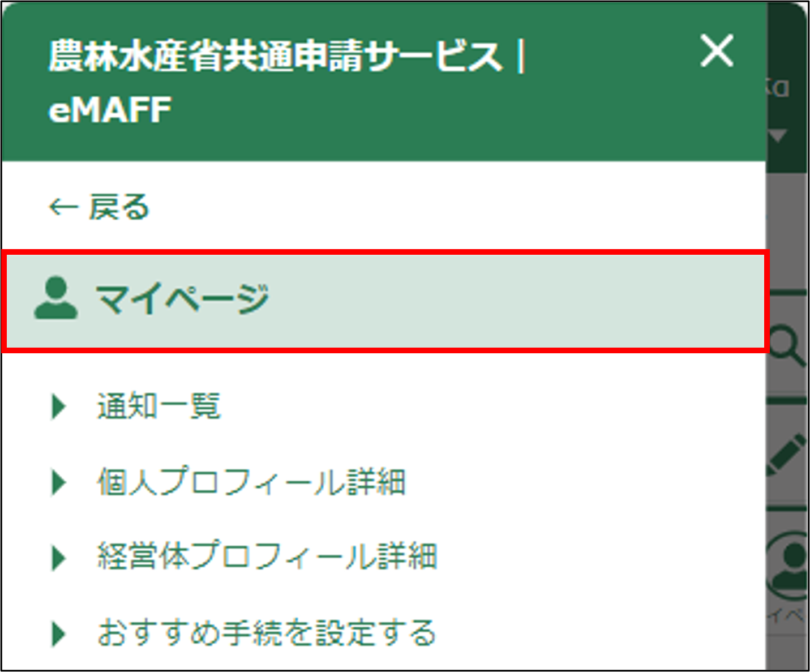
Task: Click the triangle beside 経営体プロフィール詳細
Action: point(58,557)
